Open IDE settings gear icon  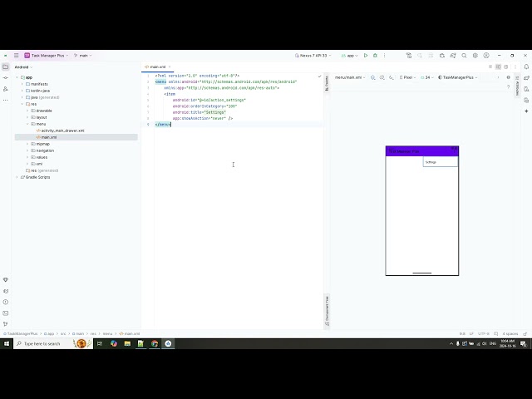(475, 56)
